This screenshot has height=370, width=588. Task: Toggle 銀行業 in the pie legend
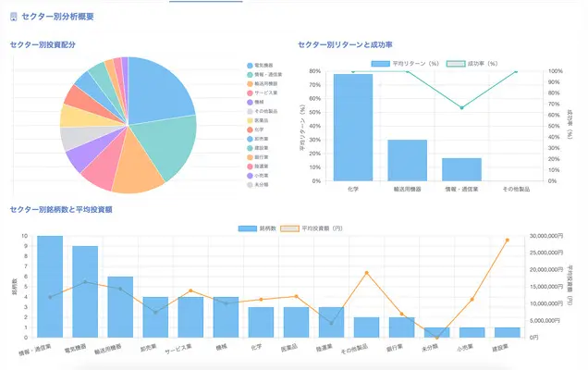[258, 157]
